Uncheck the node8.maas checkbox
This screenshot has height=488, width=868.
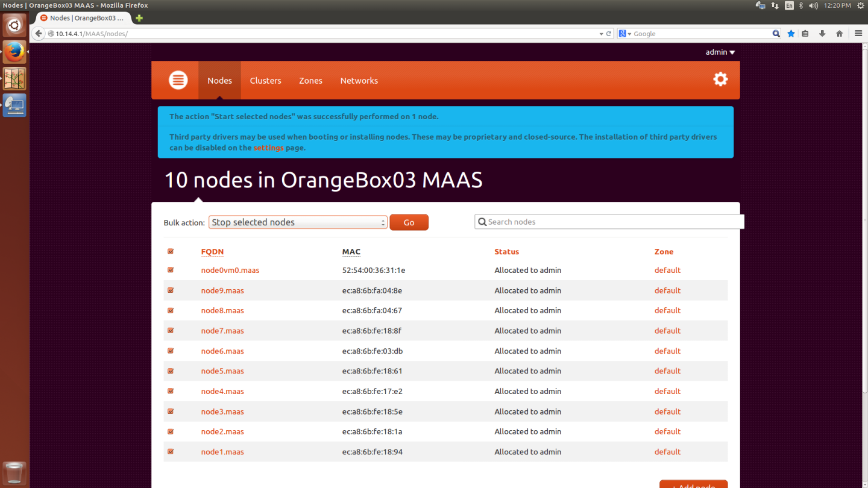(171, 310)
